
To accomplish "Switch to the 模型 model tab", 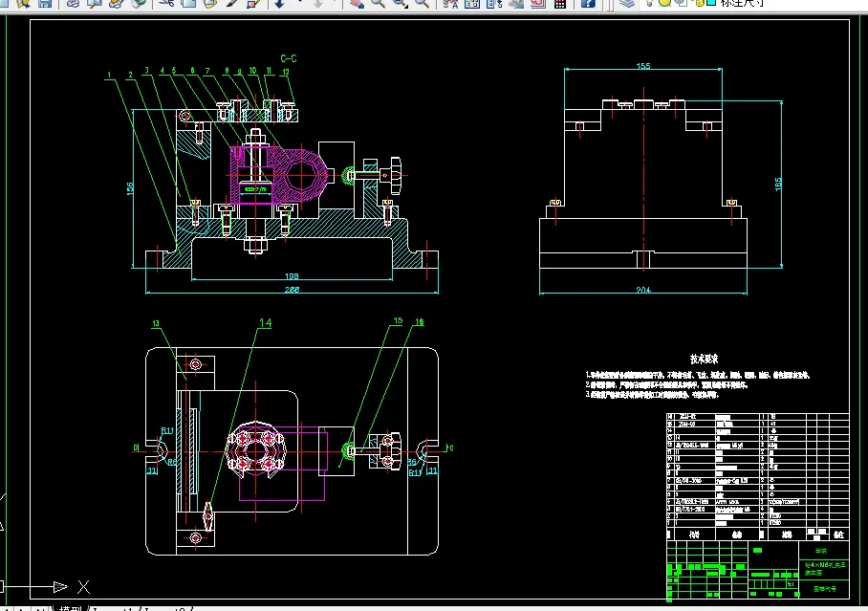I will (x=70, y=608).
